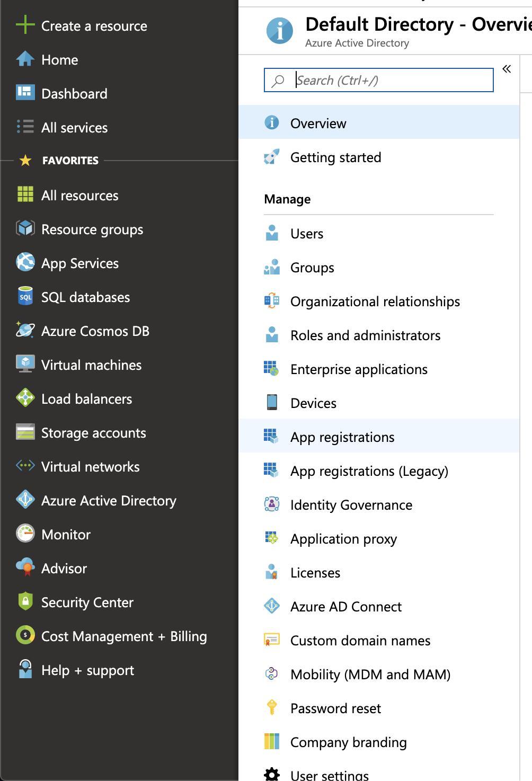Click the All services list icon
The image size is (532, 781).
coord(25,127)
